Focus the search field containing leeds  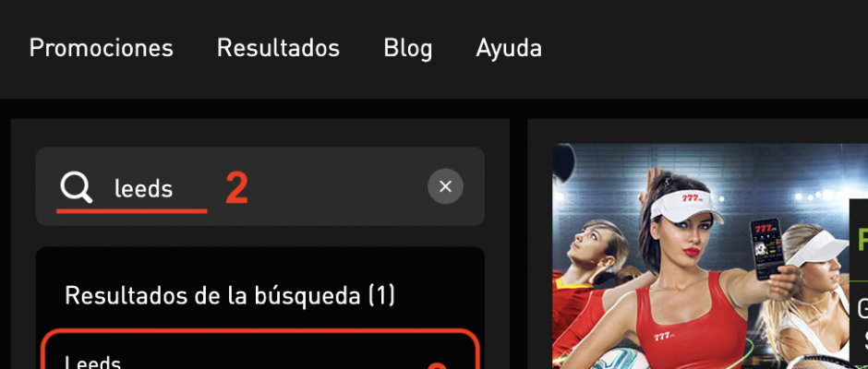pos(260,186)
